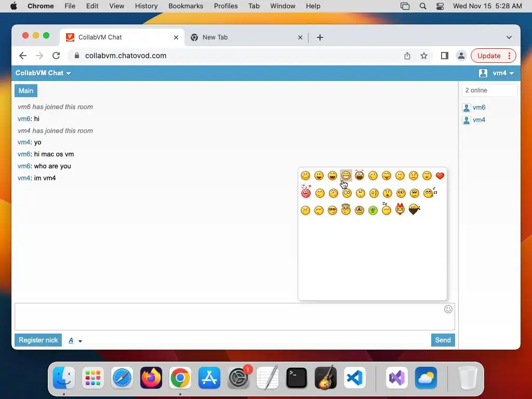This screenshot has width=532, height=399.
Task: Open the History menu
Action: point(146,6)
